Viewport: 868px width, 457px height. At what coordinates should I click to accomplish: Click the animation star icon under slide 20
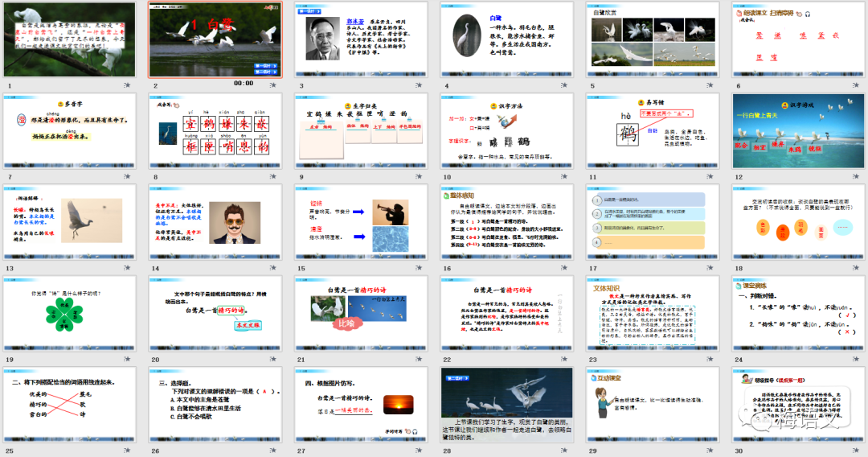coord(272,359)
